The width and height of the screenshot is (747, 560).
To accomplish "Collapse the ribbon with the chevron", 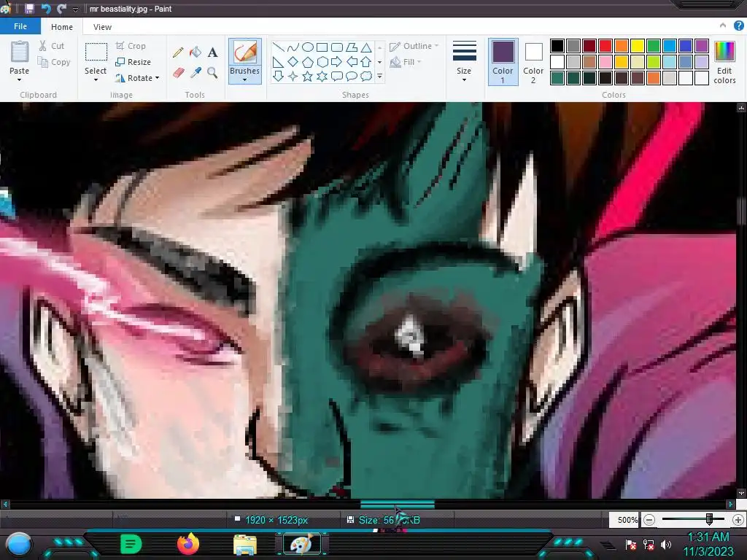I will point(723,26).
